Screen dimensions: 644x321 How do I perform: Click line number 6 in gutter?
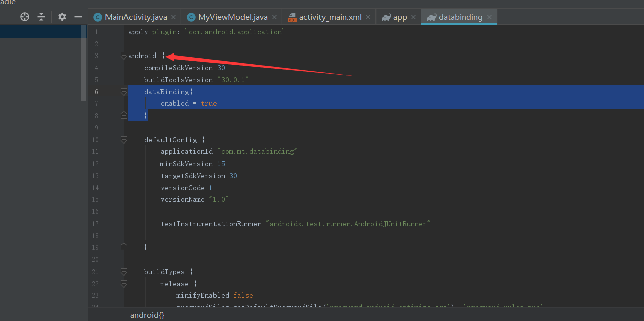click(96, 92)
